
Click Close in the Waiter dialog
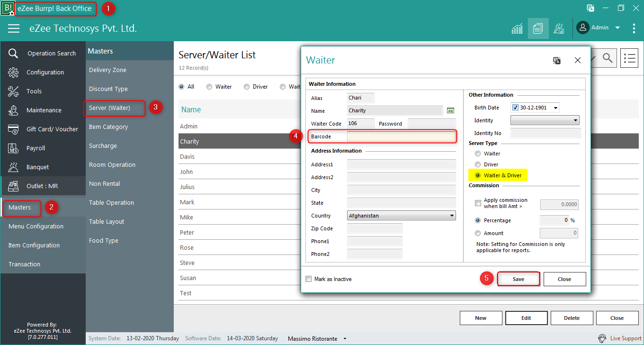pyautogui.click(x=564, y=279)
